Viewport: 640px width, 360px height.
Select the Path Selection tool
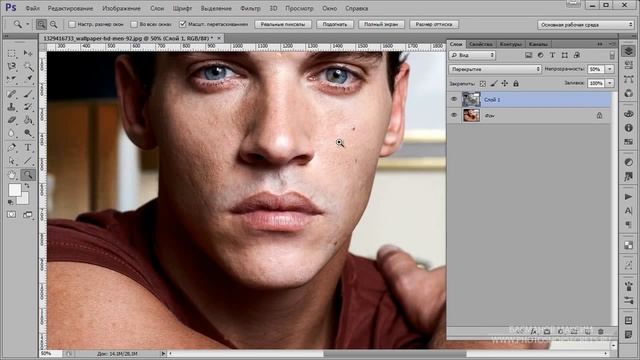(x=11, y=161)
